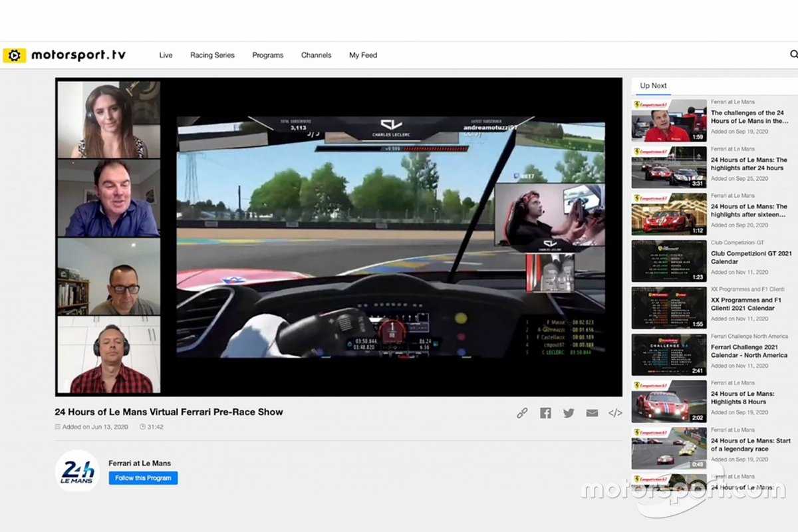Viewport: 798px width, 532px height.
Task: Open the Channels menu item
Action: coord(316,55)
